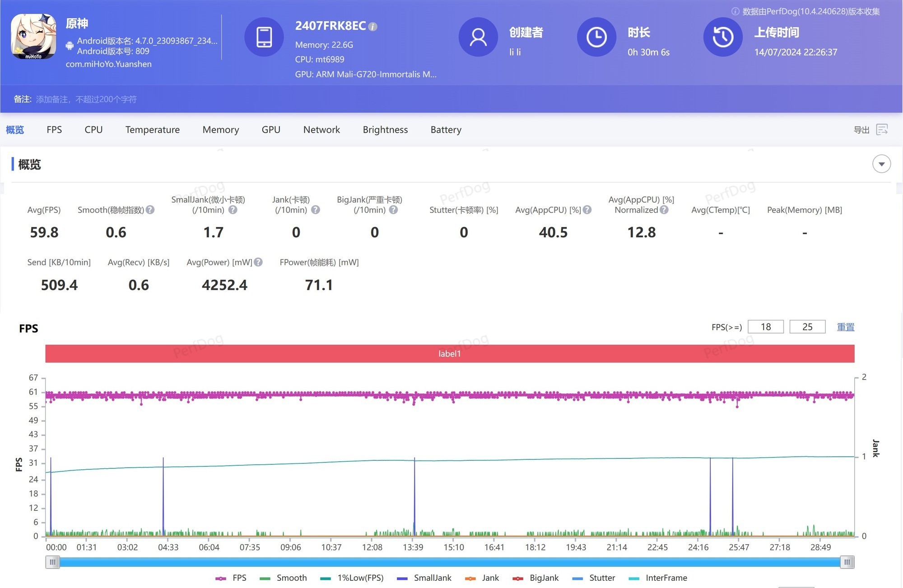This screenshot has height=588, width=903.
Task: Collapse the overview section with the round arrow
Action: pos(881,164)
